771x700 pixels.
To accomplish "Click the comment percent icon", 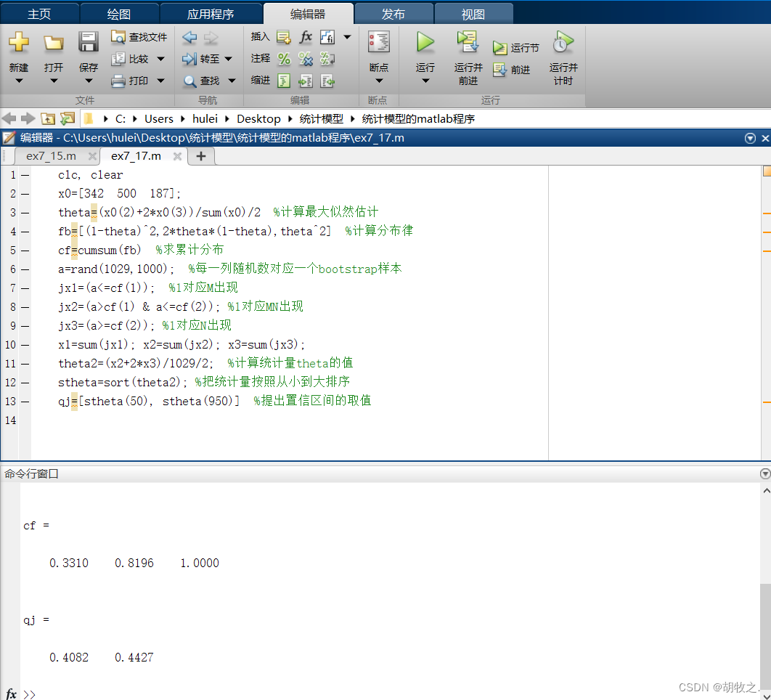I will (x=284, y=59).
